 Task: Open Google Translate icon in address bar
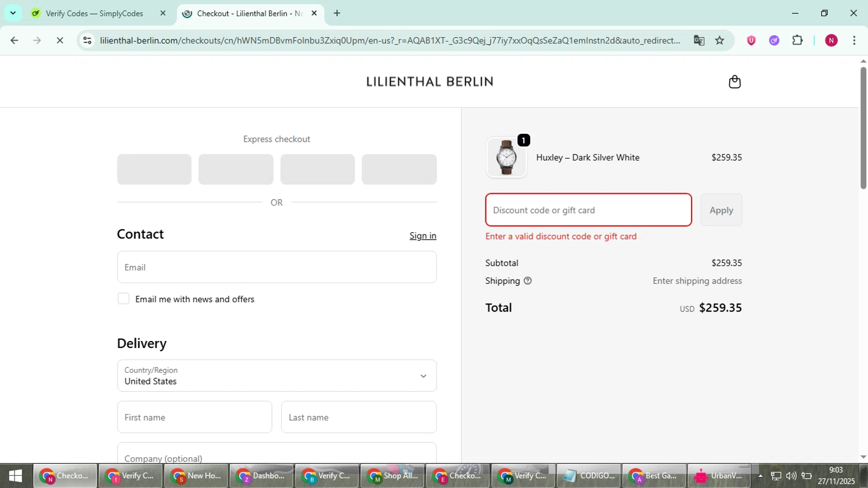pyautogui.click(x=699, y=41)
